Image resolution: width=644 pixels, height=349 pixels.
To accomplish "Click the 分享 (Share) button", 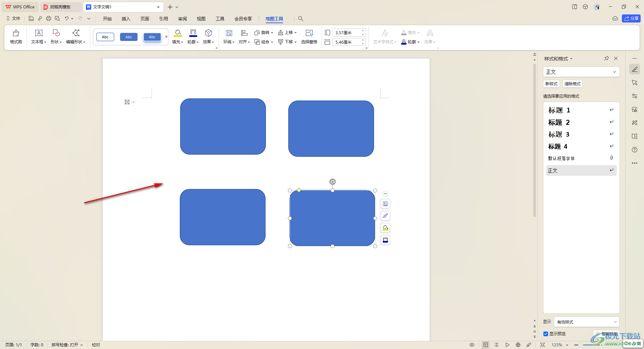I will [631, 18].
